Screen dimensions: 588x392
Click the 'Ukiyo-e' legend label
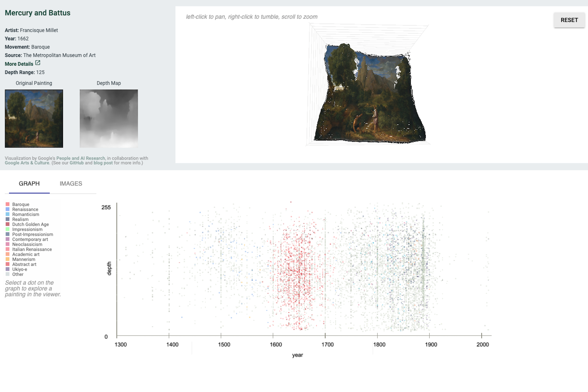coord(20,269)
